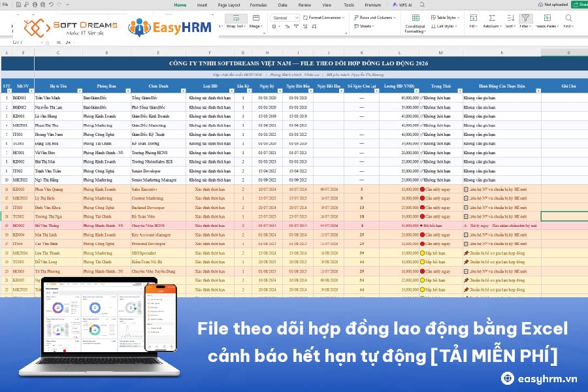This screenshot has width=588, height=392.
Task: Switch to the Formulas tab
Action: coord(258,5)
